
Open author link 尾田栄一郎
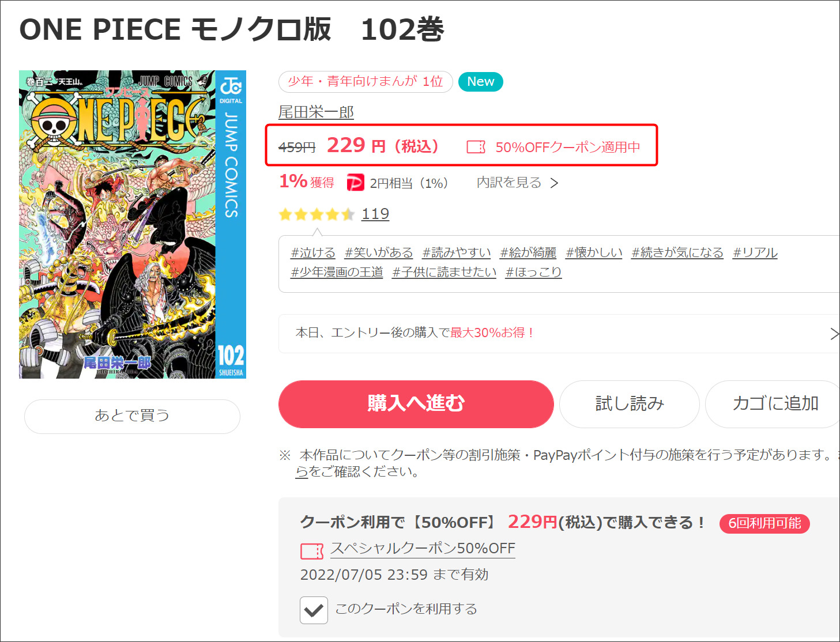coord(316,112)
